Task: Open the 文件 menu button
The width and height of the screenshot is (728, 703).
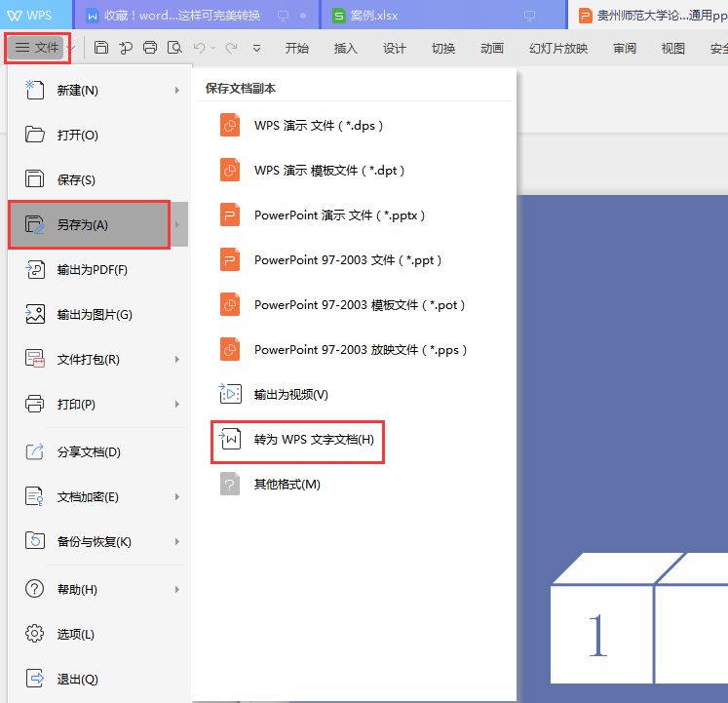Action: click(37, 48)
